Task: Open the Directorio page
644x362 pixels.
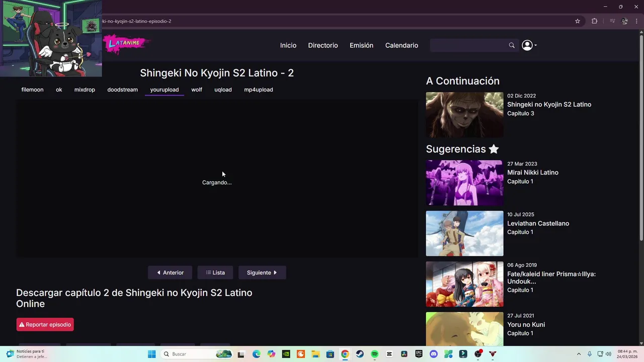Action: pos(323,45)
